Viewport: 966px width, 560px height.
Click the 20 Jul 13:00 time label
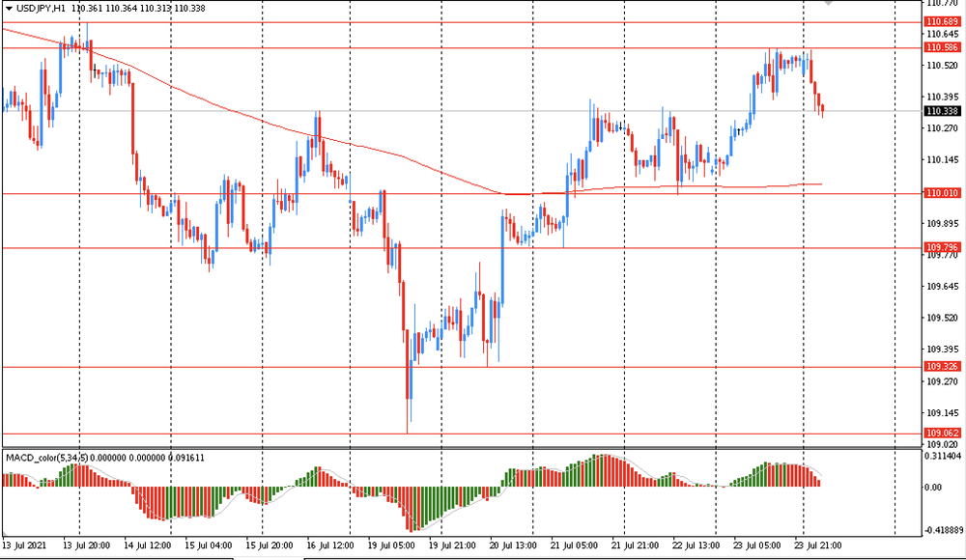(x=513, y=546)
